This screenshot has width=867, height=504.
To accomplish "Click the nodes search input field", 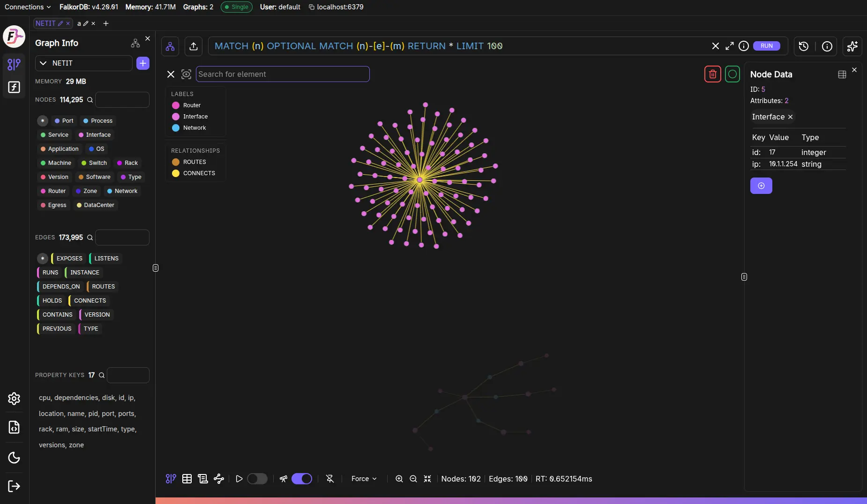I will tap(122, 100).
